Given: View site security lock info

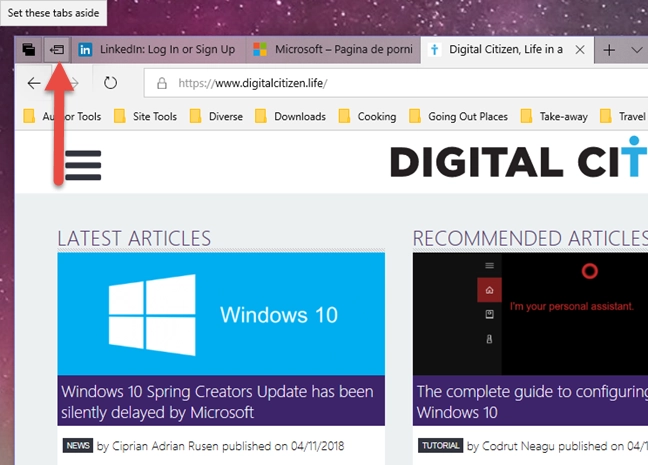Looking at the screenshot, I should tap(162, 83).
